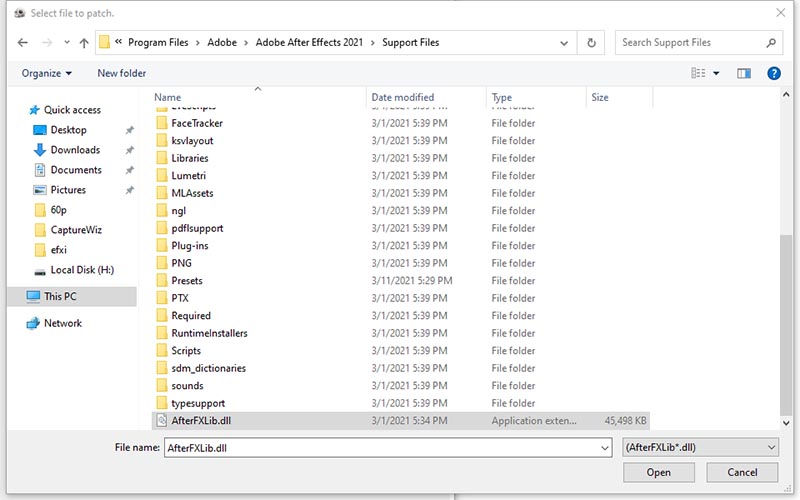This screenshot has width=800, height=500.
Task: Open the 60p folder in sidebar
Action: pyautogui.click(x=58, y=210)
